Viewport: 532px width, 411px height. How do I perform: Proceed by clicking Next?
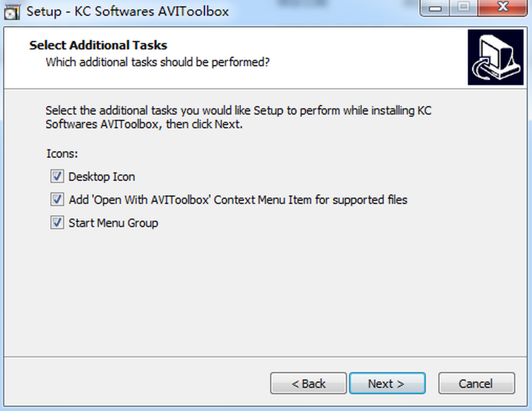387,384
